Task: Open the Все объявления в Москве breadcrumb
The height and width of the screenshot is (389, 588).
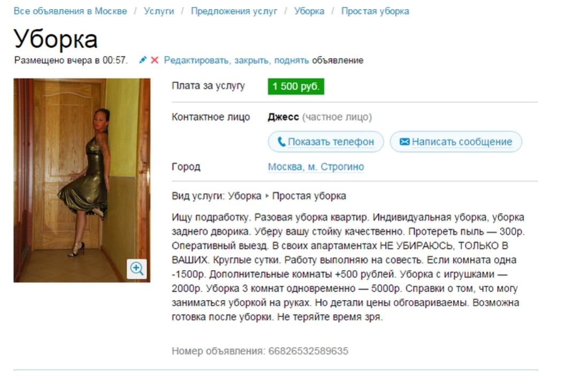Action: point(70,11)
